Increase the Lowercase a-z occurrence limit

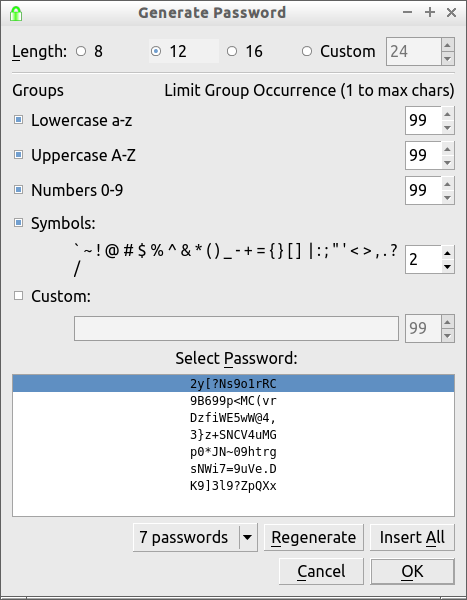[447, 114]
